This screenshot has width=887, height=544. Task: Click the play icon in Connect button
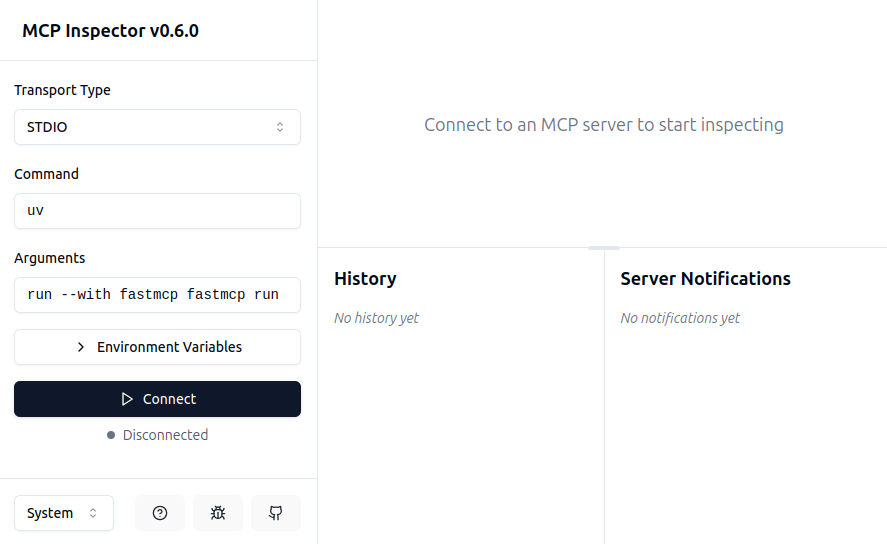(127, 399)
